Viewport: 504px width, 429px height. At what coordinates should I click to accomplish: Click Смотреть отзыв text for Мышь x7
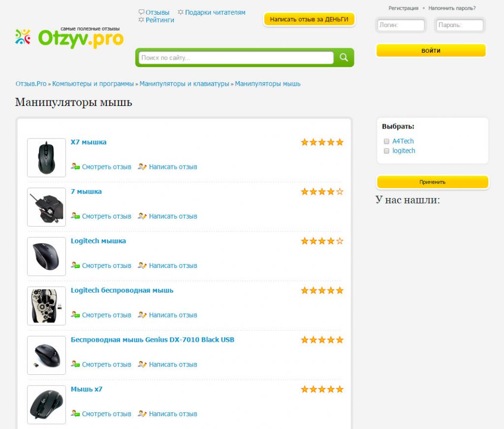[x=106, y=414]
